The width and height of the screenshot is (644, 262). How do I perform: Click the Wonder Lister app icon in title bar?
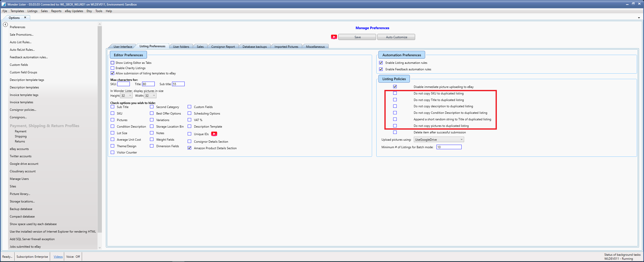(x=4, y=4)
